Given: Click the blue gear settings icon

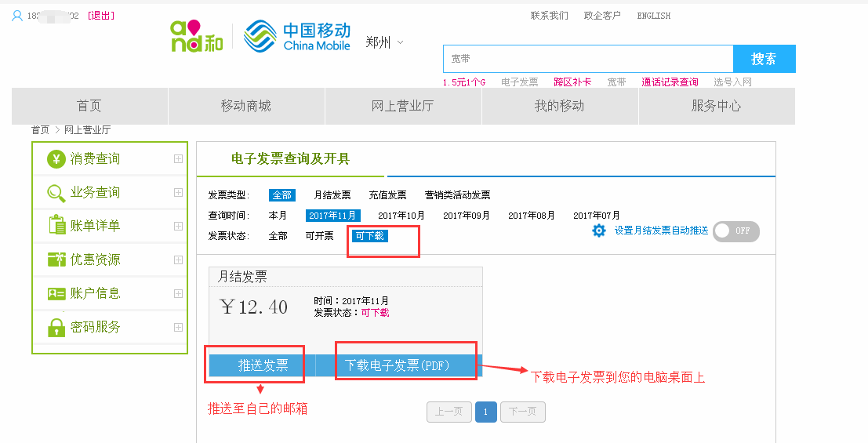Looking at the screenshot, I should [599, 231].
